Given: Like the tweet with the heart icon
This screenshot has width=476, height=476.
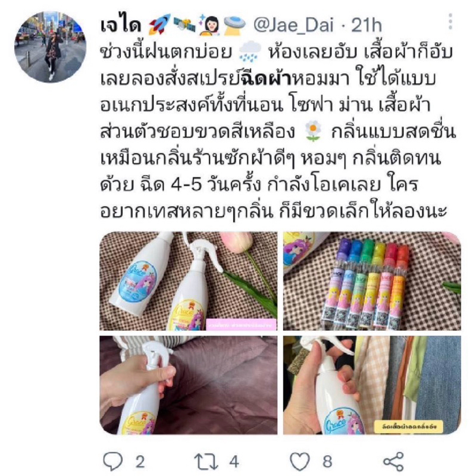Looking at the screenshot, I should (x=300, y=462).
